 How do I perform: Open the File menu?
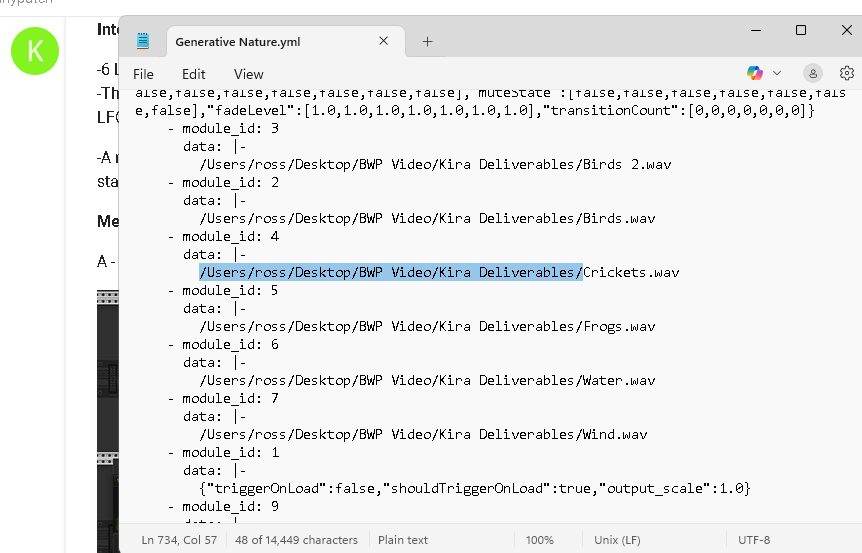(x=143, y=74)
